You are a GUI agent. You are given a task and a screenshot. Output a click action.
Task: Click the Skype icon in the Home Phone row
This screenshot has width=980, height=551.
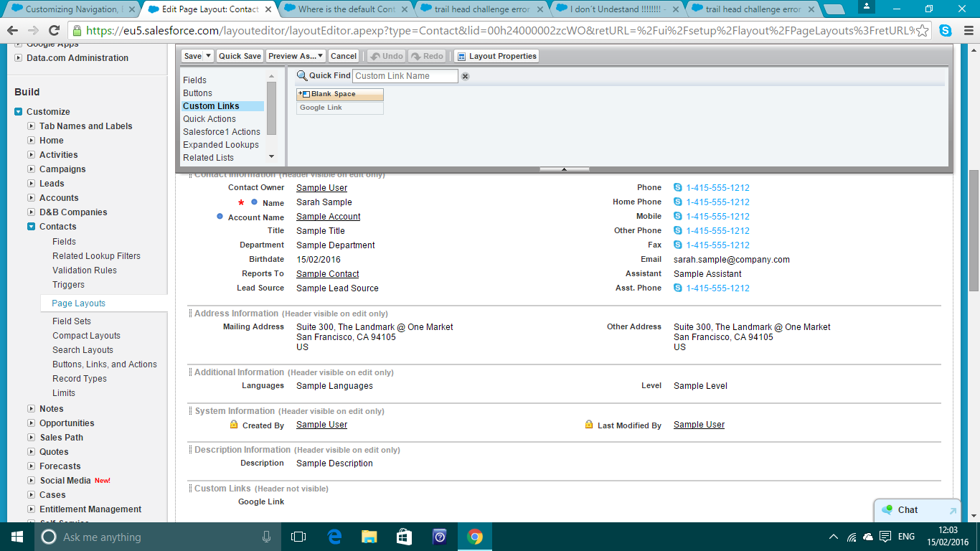678,202
